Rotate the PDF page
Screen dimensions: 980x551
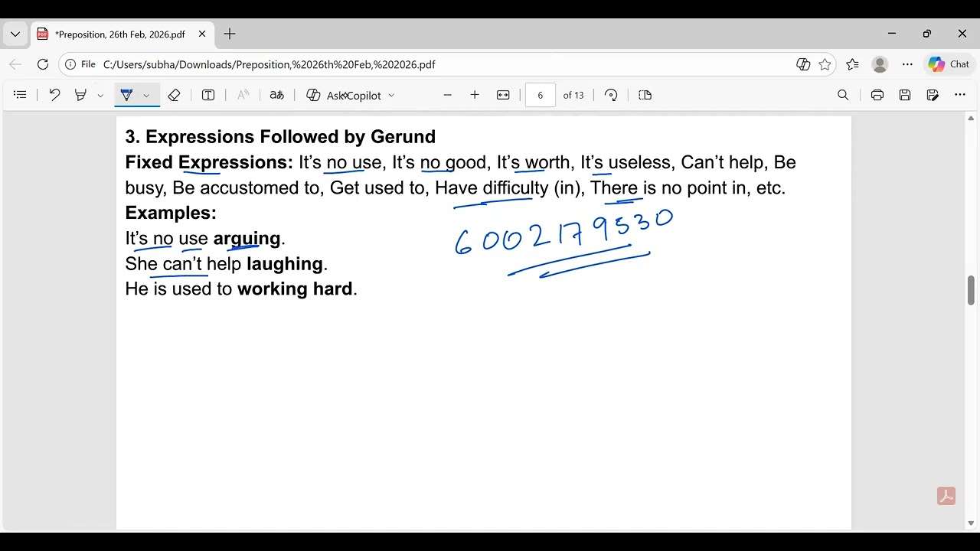click(611, 95)
